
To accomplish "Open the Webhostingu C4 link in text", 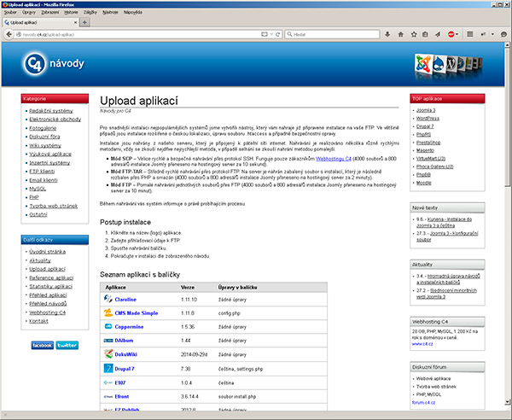I will pyautogui.click(x=334, y=159).
